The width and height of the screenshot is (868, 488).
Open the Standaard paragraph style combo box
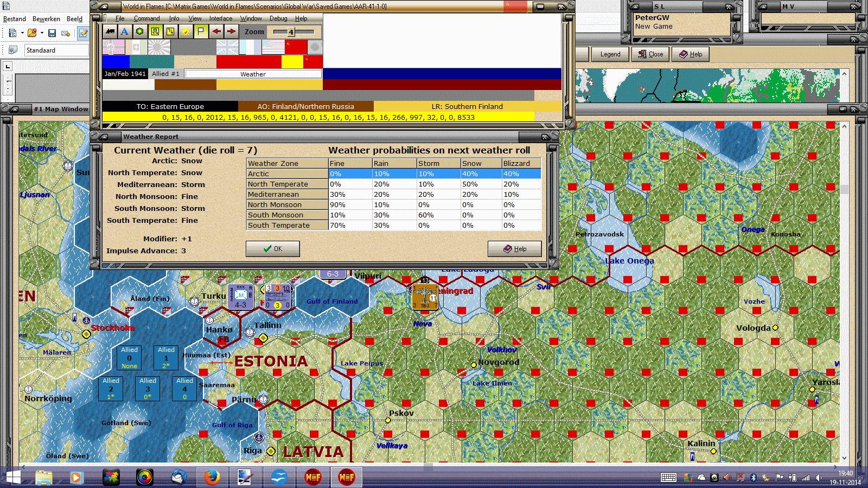coord(56,50)
